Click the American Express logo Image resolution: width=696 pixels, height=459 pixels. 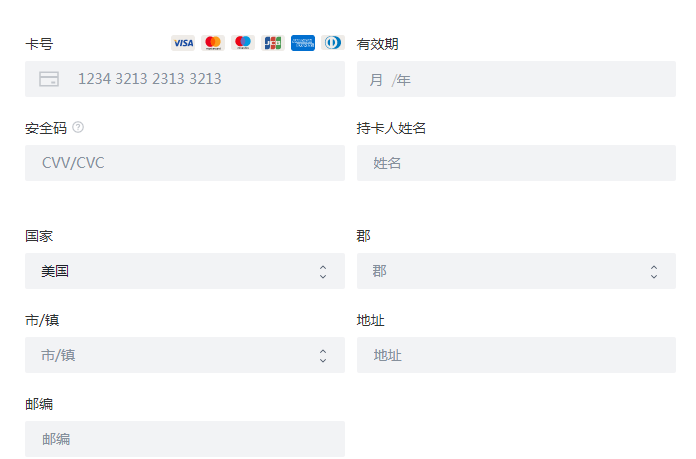303,43
